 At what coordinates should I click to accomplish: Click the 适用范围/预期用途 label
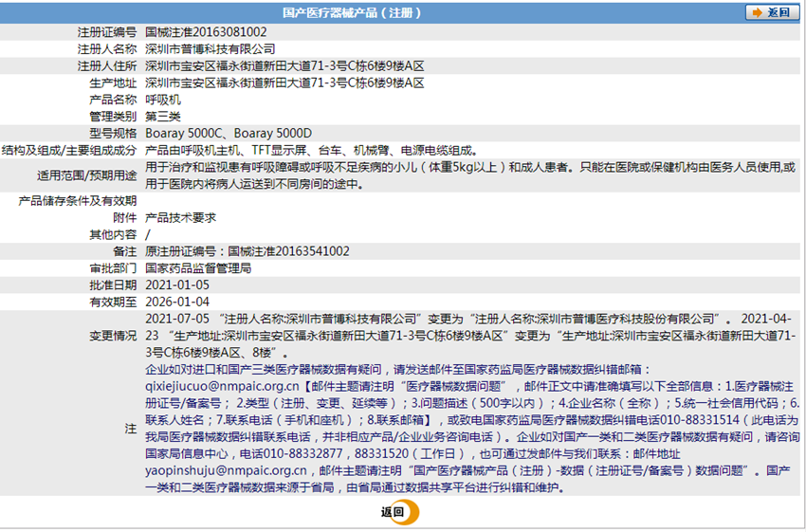(x=87, y=175)
